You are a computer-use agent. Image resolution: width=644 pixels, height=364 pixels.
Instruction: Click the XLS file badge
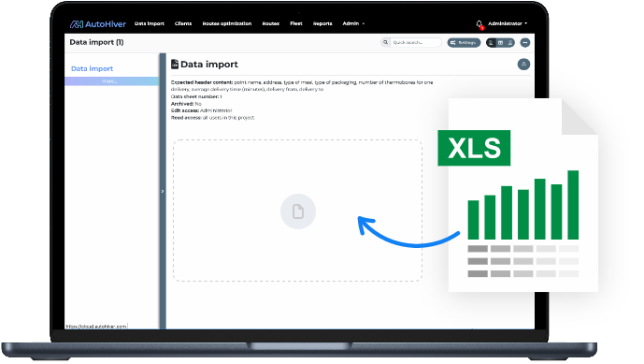click(x=474, y=148)
